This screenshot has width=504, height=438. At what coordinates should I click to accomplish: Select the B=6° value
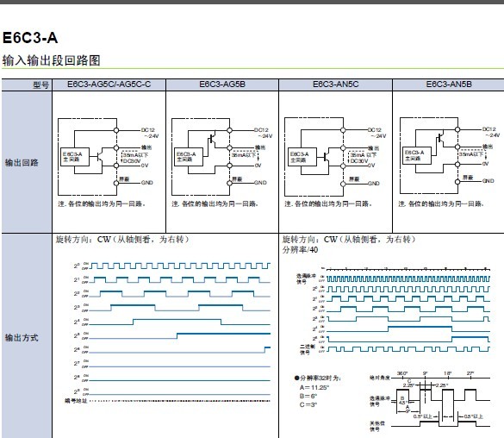308,396
